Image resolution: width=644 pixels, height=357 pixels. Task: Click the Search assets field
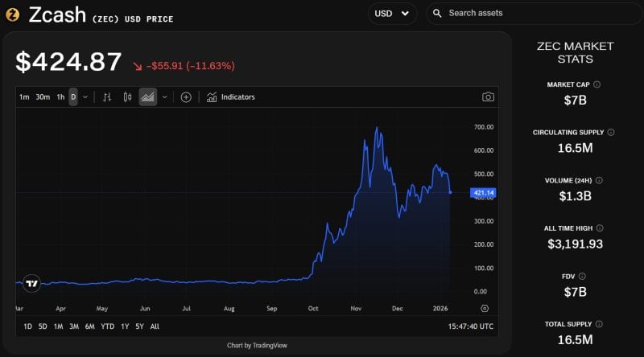pos(531,14)
